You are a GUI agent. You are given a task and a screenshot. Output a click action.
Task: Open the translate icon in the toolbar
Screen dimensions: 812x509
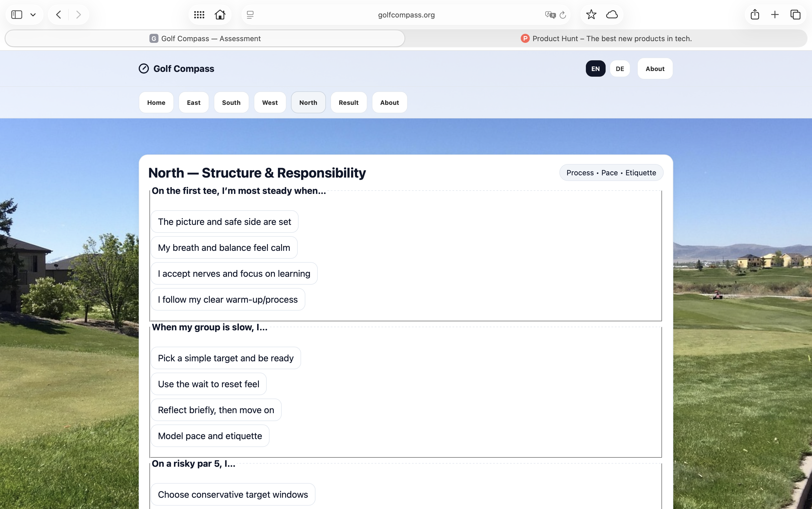(550, 14)
